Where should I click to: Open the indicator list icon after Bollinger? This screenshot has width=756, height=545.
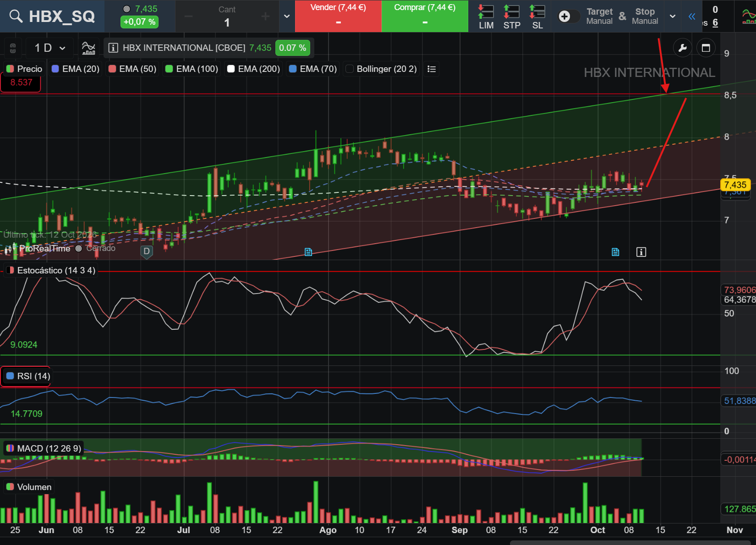tap(431, 69)
